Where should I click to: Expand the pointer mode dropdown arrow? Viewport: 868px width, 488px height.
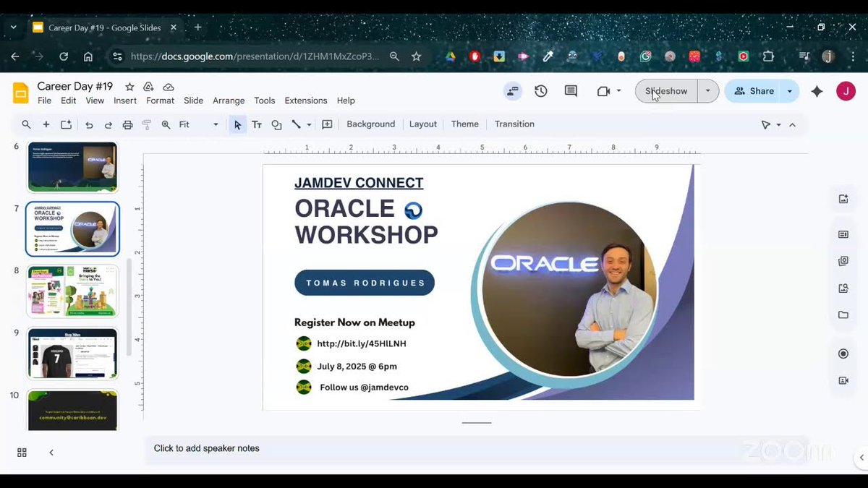[778, 125]
